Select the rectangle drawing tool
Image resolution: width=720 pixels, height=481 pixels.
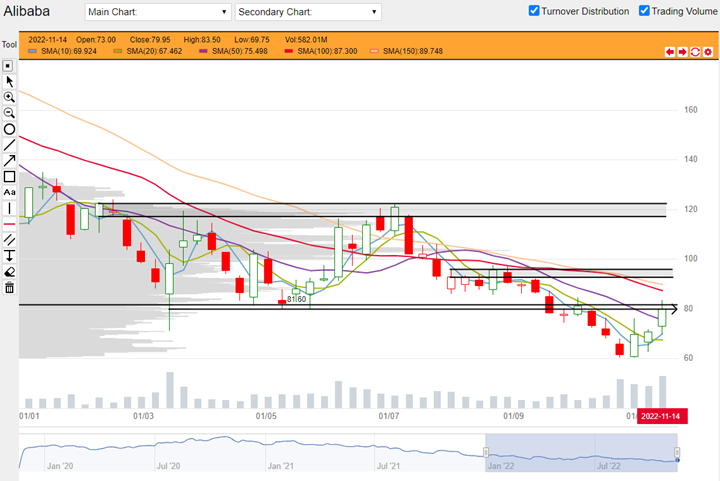click(x=9, y=177)
